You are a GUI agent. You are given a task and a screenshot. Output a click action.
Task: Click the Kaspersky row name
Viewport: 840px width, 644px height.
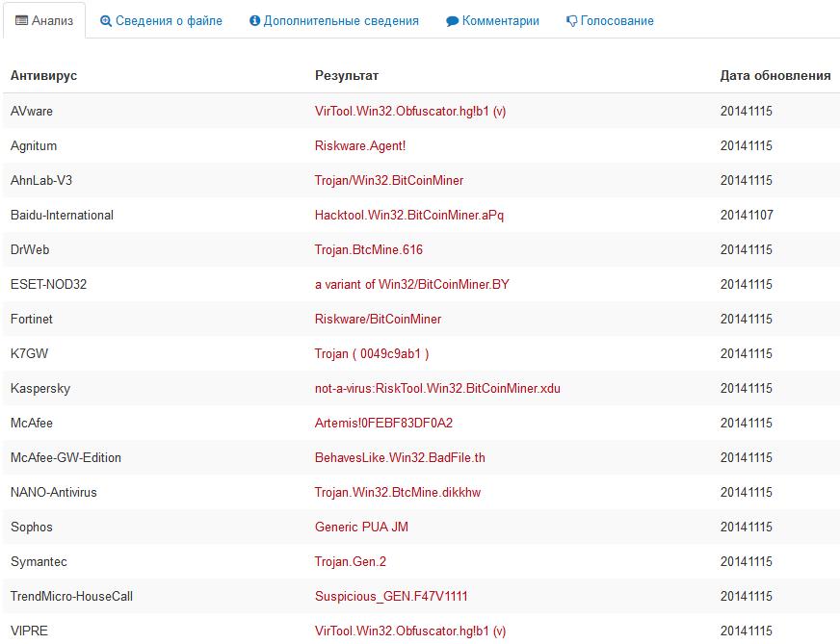(x=40, y=389)
